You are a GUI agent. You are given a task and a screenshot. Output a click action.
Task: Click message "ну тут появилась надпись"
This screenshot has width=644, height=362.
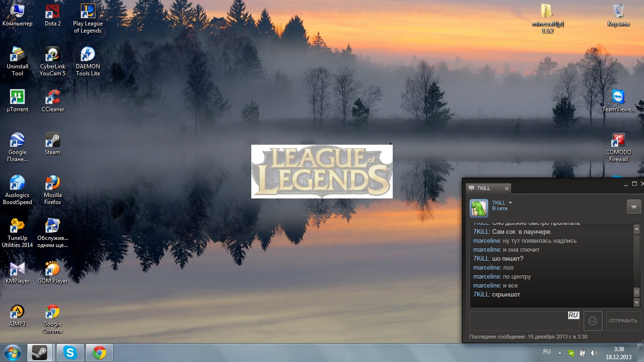(x=540, y=241)
